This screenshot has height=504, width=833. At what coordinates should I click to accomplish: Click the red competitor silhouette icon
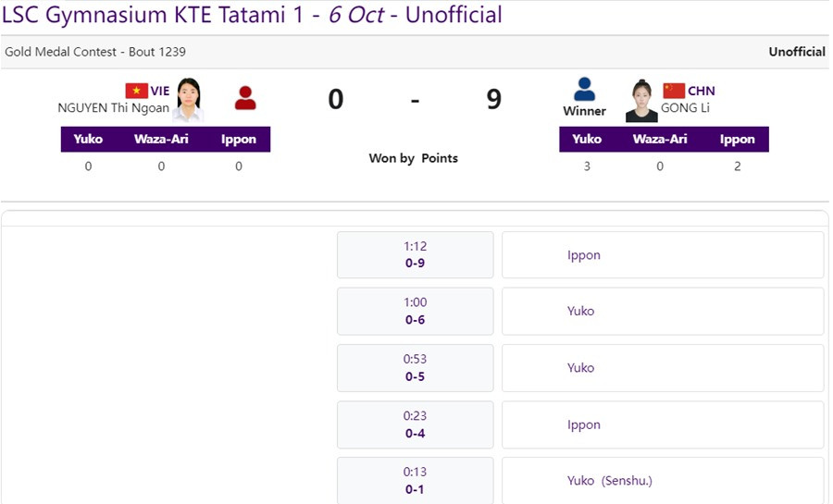[245, 98]
